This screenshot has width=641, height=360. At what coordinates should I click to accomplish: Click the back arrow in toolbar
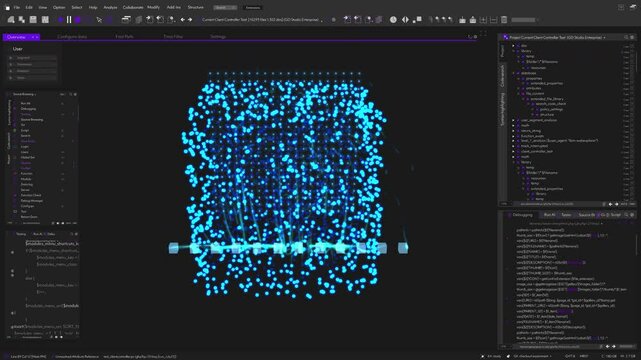pyautogui.click(x=183, y=19)
